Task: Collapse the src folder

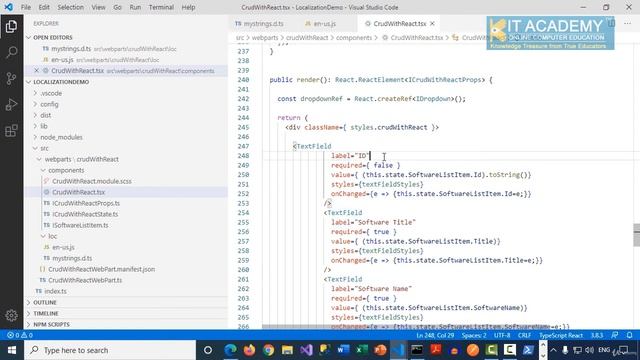Action: click(x=44, y=148)
